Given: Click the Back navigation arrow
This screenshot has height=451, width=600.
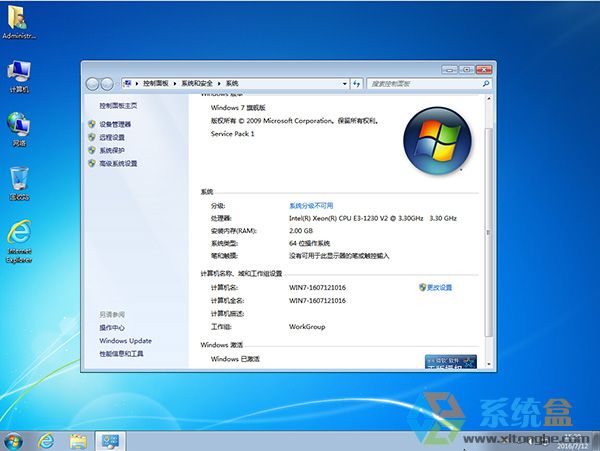Looking at the screenshot, I should point(92,84).
